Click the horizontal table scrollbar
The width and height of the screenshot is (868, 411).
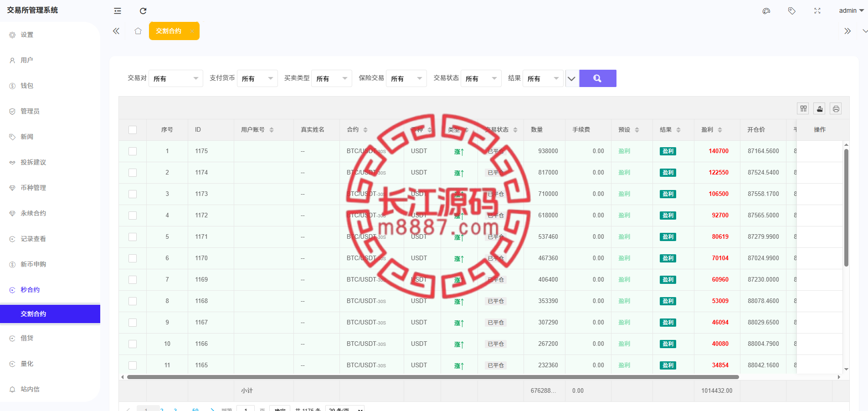coord(433,377)
